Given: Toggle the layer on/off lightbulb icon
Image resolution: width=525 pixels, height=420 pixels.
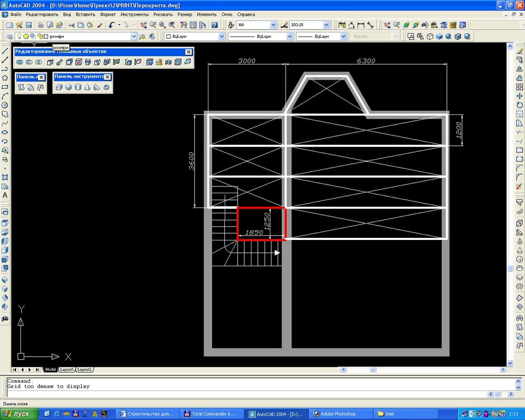Looking at the screenshot, I should [x=19, y=36].
